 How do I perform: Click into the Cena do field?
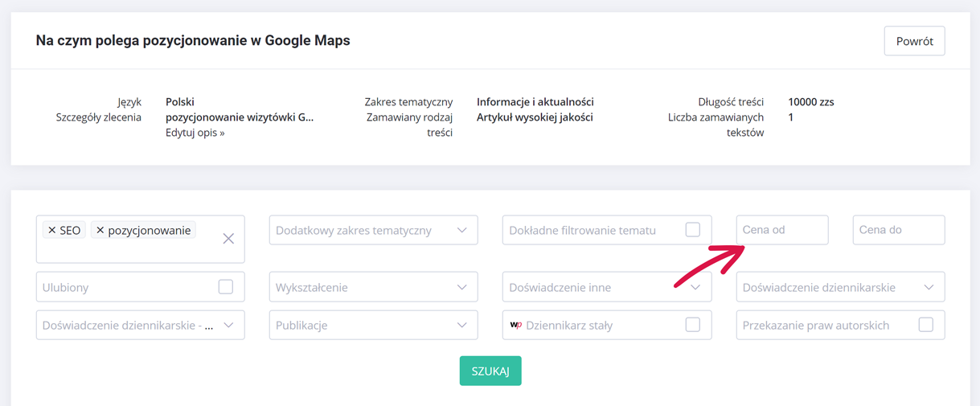click(898, 230)
